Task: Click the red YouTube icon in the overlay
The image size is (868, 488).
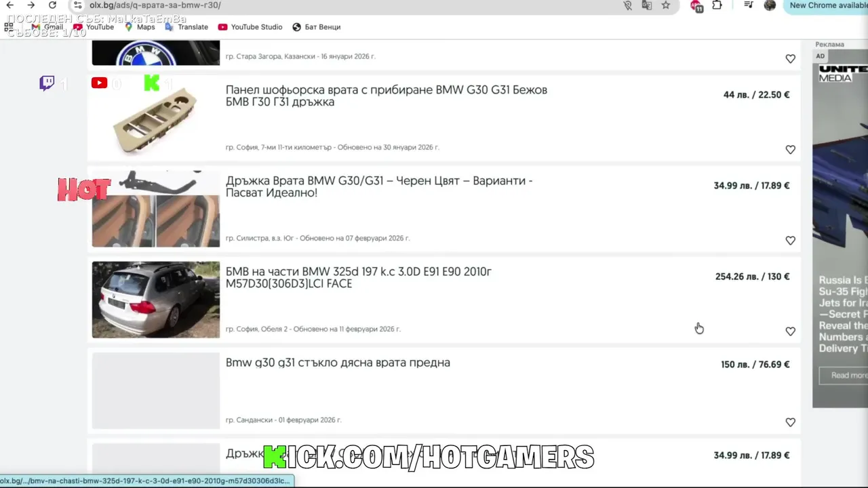Action: [99, 83]
